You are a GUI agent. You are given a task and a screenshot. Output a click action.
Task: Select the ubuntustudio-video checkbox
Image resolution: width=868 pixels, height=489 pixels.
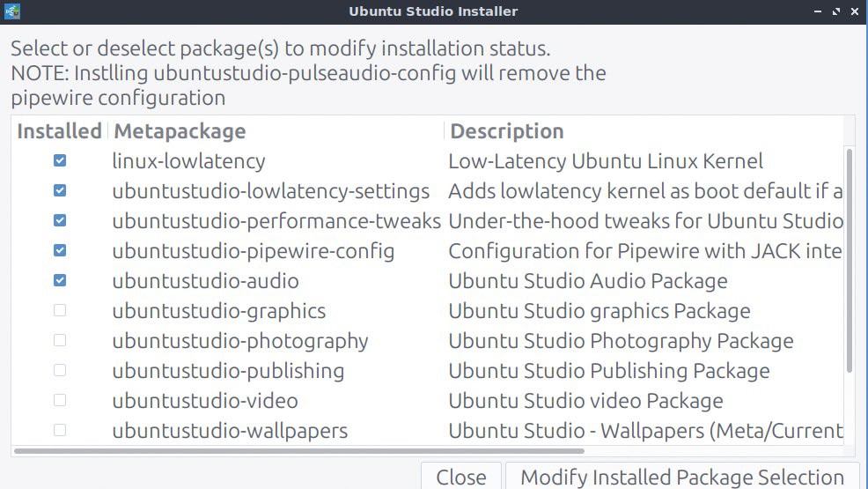coord(60,400)
